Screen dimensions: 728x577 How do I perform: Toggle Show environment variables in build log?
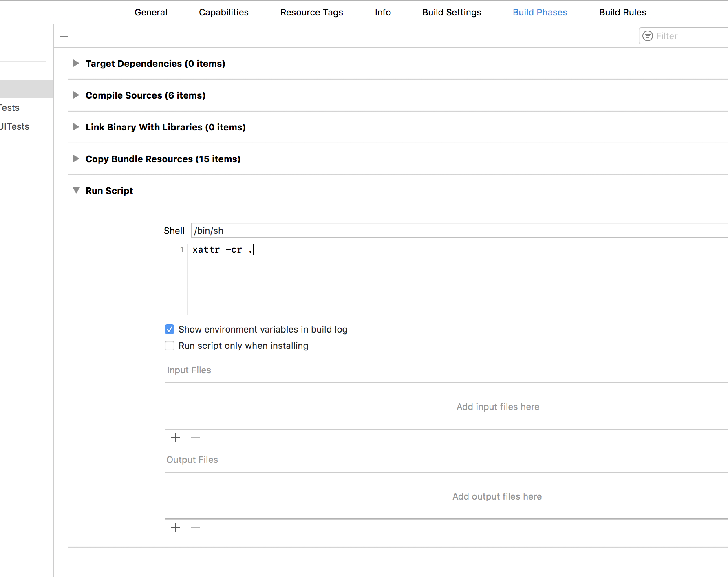[170, 329]
